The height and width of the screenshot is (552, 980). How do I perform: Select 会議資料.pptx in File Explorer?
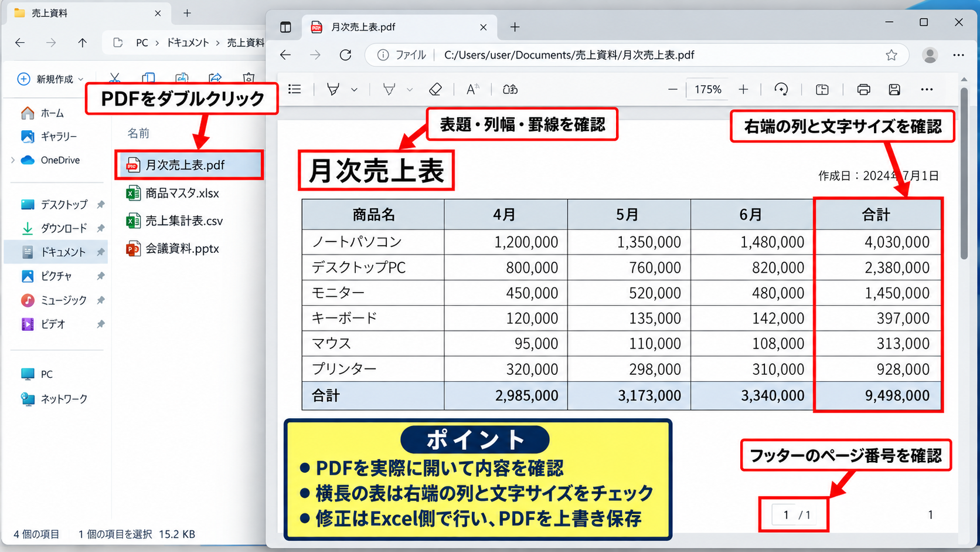click(x=173, y=249)
